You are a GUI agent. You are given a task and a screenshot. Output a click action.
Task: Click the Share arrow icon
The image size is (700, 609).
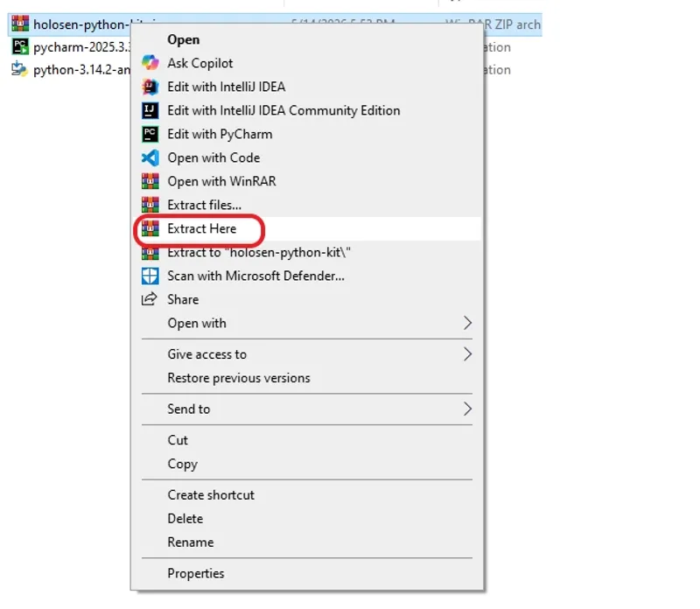[149, 298]
